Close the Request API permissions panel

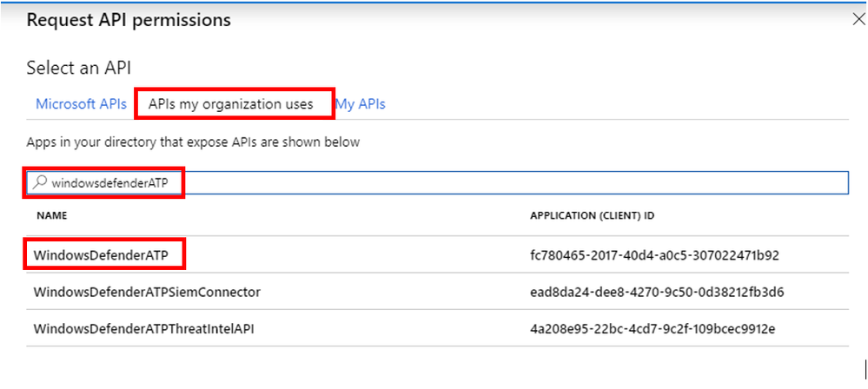click(x=858, y=21)
